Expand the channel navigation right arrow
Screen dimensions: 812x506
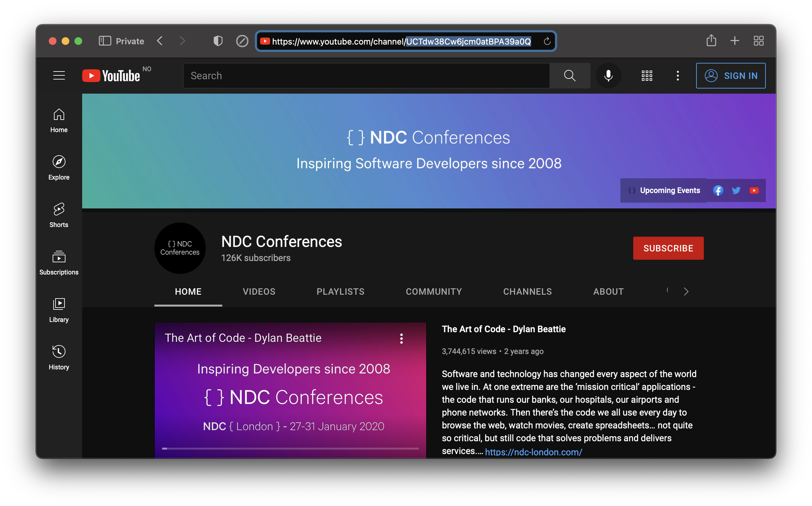[x=686, y=290]
